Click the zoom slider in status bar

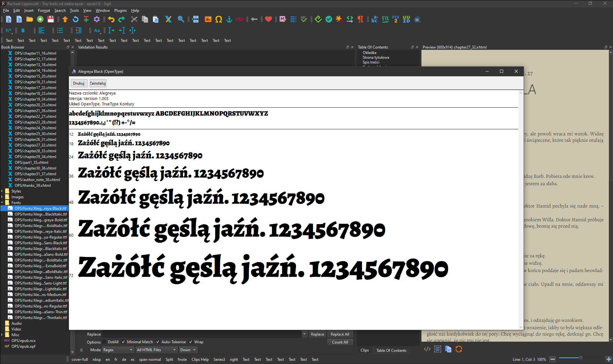pos(580,358)
